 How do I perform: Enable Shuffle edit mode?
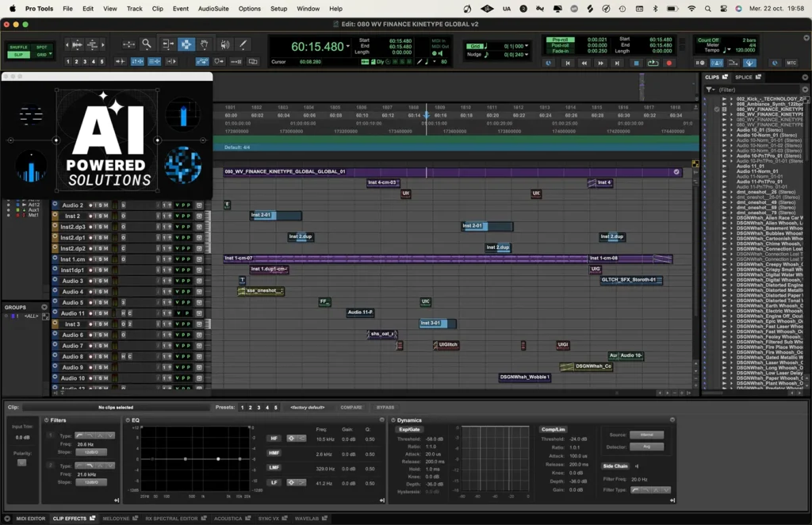18,48
